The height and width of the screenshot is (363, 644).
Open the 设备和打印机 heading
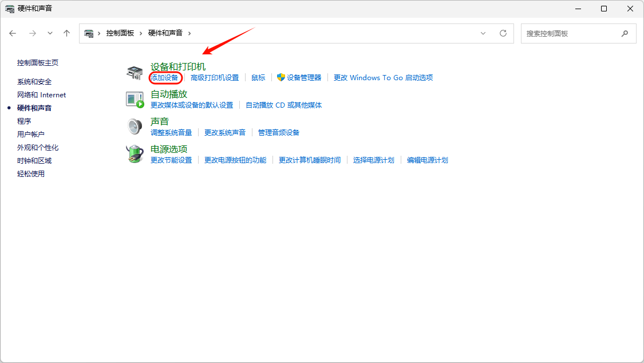click(178, 66)
